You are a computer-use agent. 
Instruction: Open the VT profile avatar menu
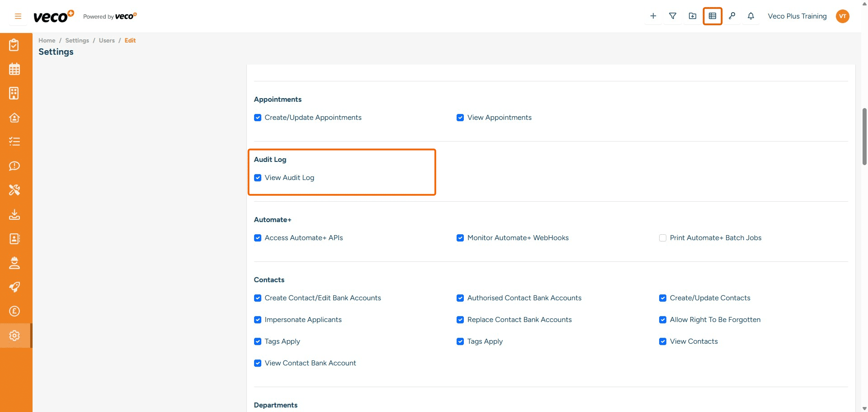click(843, 16)
